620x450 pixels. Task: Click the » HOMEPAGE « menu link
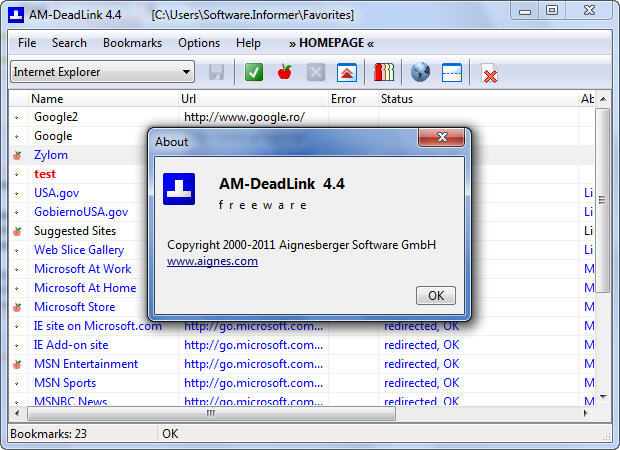pyautogui.click(x=331, y=43)
